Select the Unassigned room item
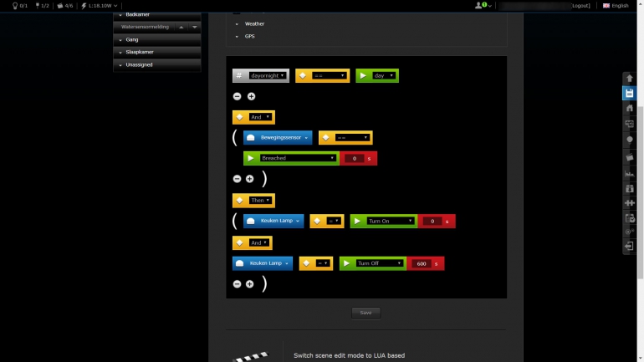This screenshot has height=362, width=644. click(x=157, y=64)
